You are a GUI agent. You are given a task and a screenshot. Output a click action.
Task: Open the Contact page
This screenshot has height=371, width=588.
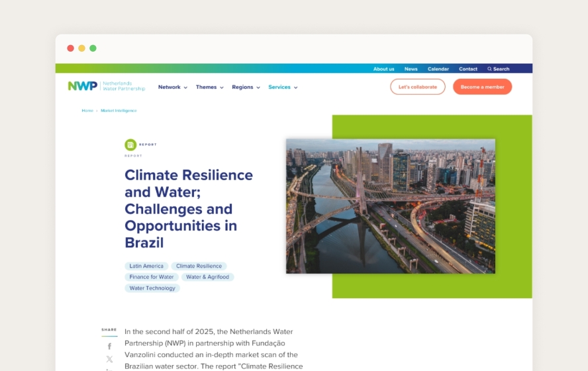coord(468,69)
